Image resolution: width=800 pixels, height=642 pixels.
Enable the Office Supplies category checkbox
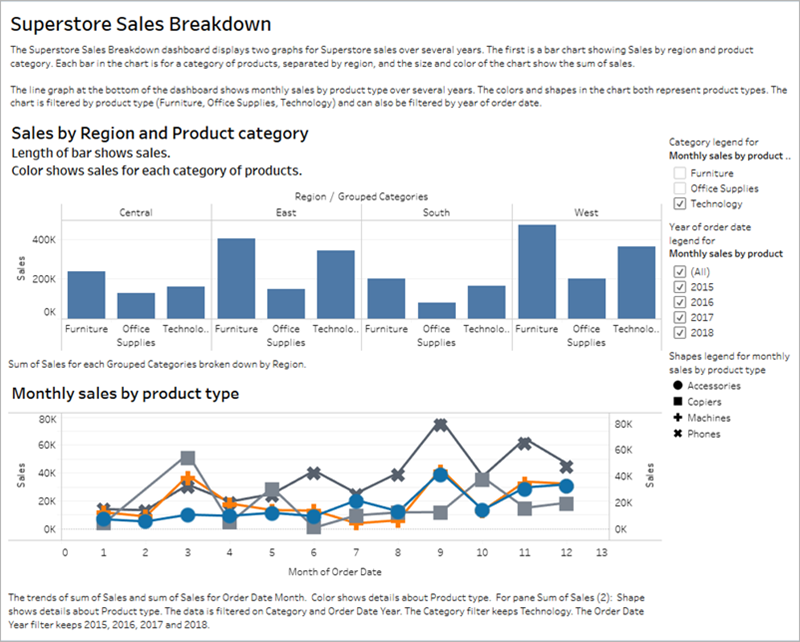pos(679,188)
